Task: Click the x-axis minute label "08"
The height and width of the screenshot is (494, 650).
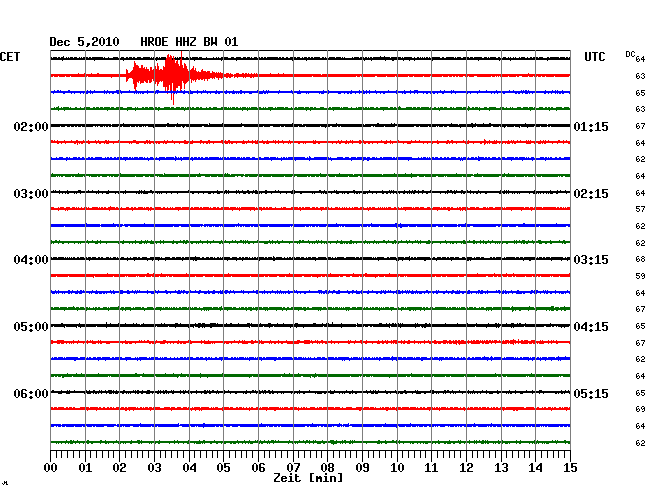Action: [327, 468]
